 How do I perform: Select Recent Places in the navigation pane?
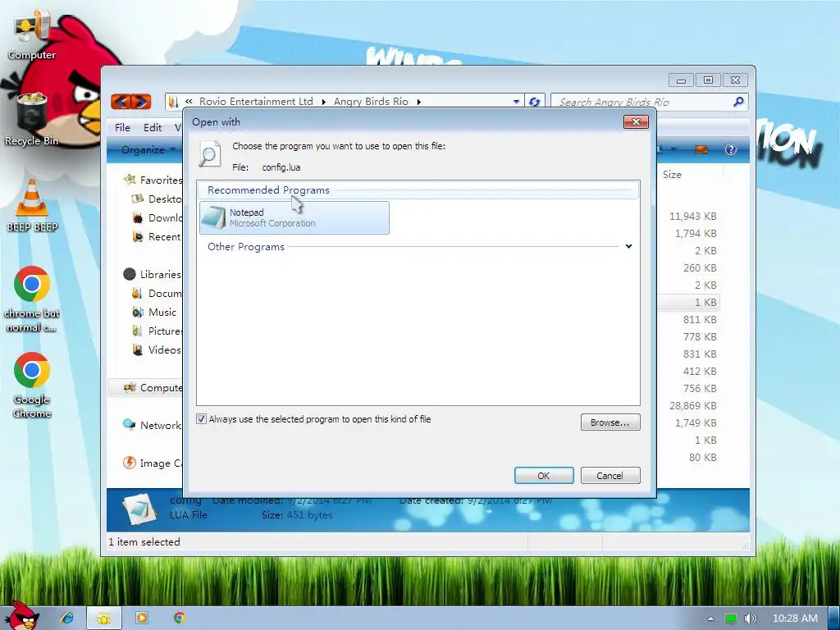(x=157, y=236)
